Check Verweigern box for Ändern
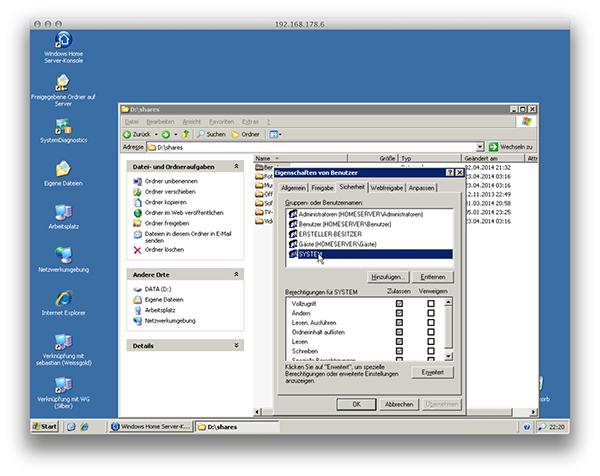Viewport: 600px width, 476px height. pos(431,312)
